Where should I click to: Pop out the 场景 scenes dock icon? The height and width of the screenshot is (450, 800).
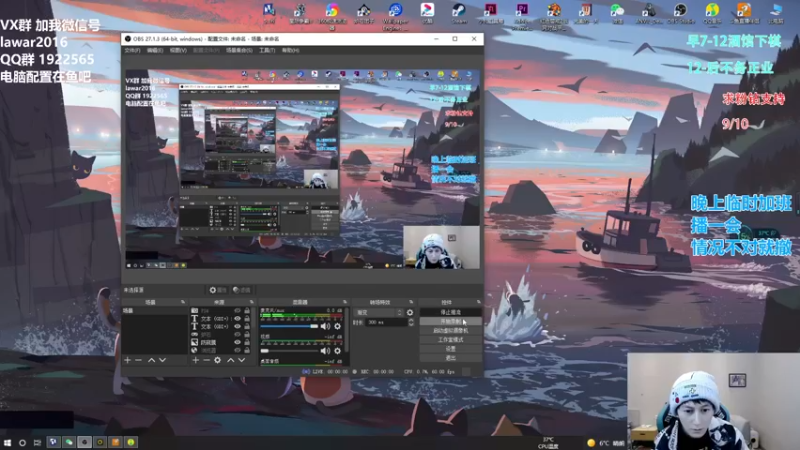point(183,302)
